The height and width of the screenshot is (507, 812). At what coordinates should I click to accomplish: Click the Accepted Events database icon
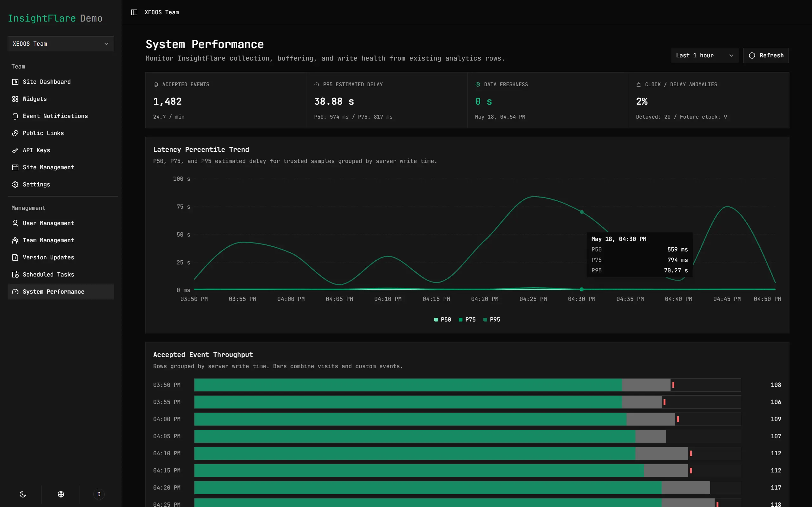point(156,84)
